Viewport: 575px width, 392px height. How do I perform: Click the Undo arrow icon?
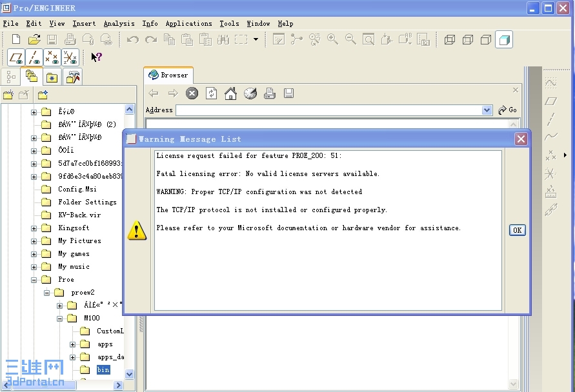[x=133, y=39]
